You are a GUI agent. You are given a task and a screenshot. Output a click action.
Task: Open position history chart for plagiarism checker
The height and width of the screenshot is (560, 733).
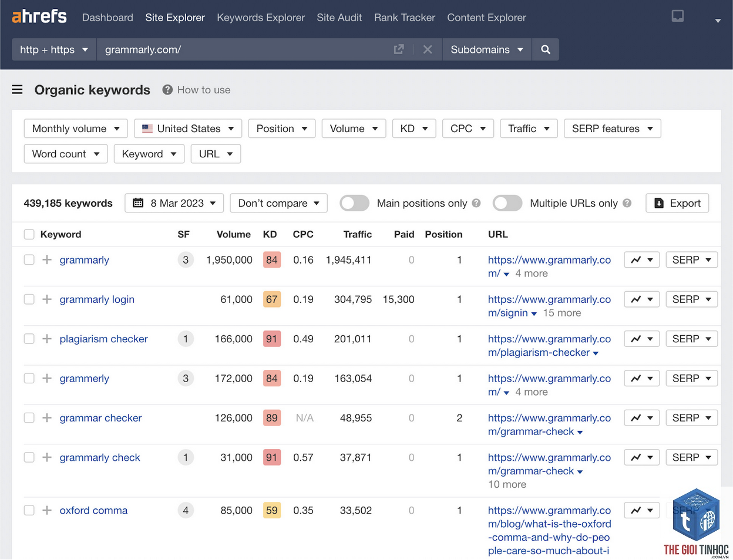642,339
